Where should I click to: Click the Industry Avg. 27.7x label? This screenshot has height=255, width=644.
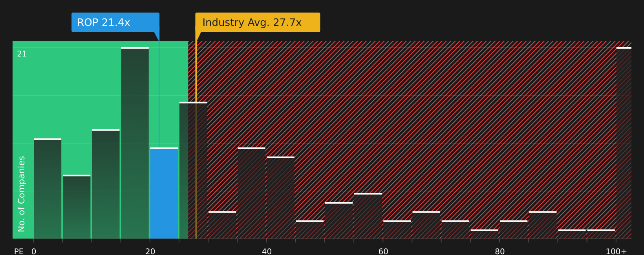coord(258,22)
